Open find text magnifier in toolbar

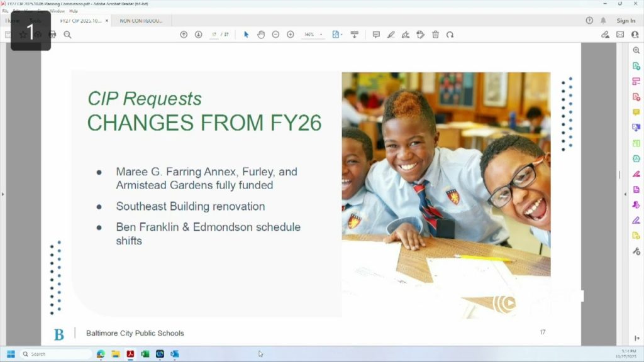point(67,35)
